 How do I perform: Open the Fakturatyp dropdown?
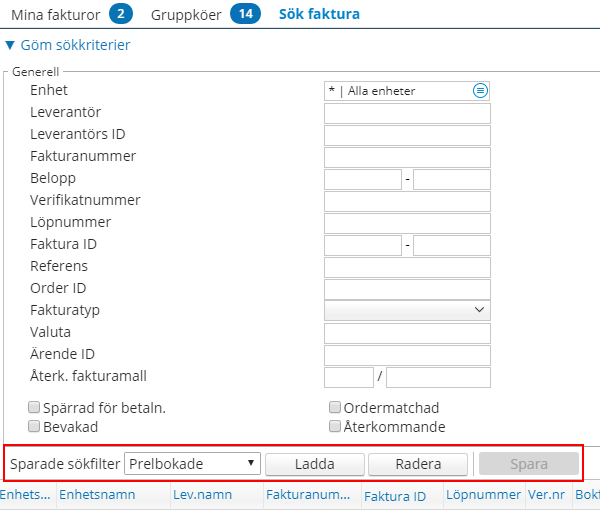[407, 311]
